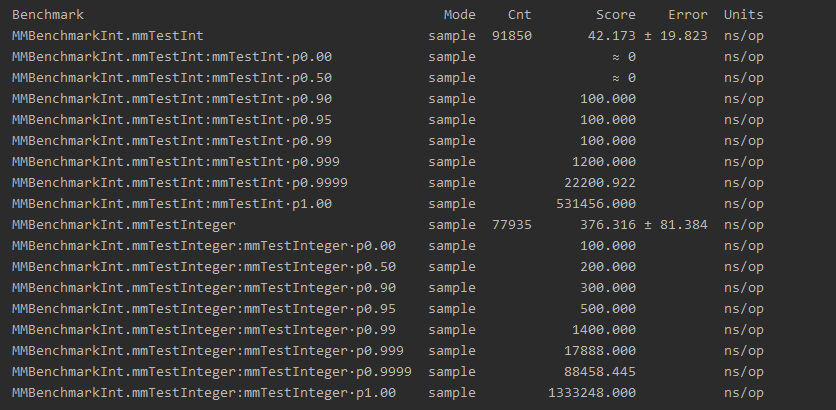This screenshot has width=836, height=410.
Task: Click the Score column header
Action: [x=616, y=15]
